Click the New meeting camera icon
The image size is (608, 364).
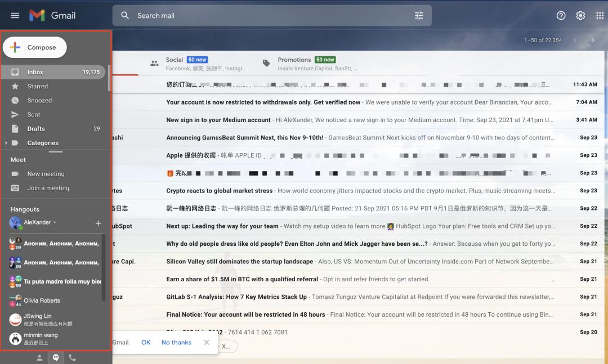click(15, 174)
